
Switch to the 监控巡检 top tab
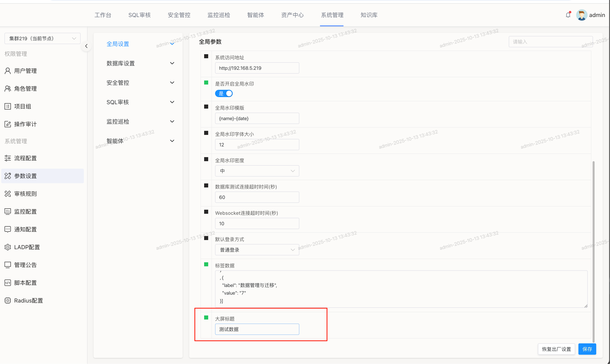[x=219, y=15]
